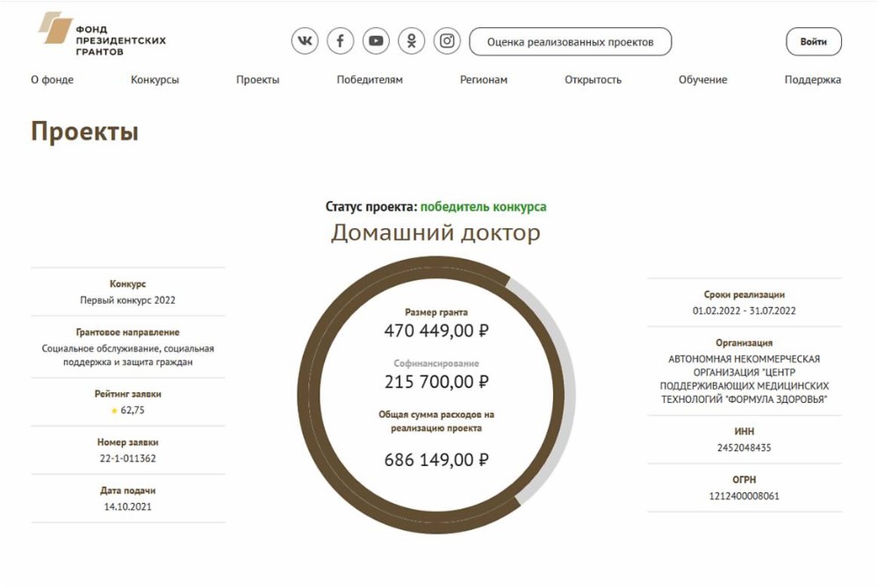Open the Победителям menu item

(370, 80)
